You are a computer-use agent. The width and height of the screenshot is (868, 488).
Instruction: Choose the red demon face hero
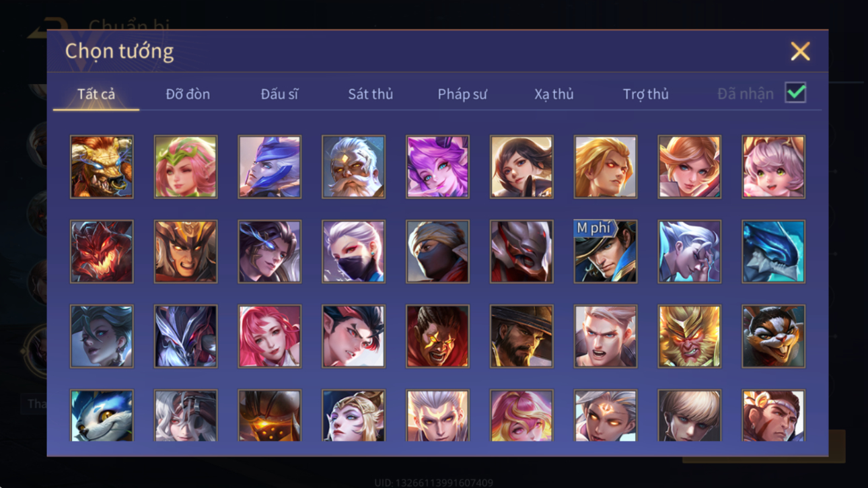click(102, 251)
